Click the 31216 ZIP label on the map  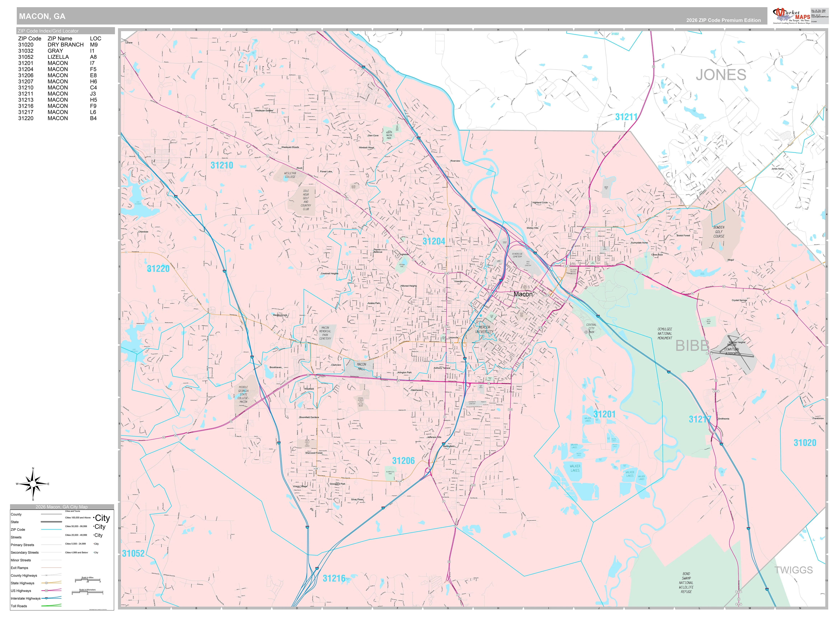click(334, 578)
